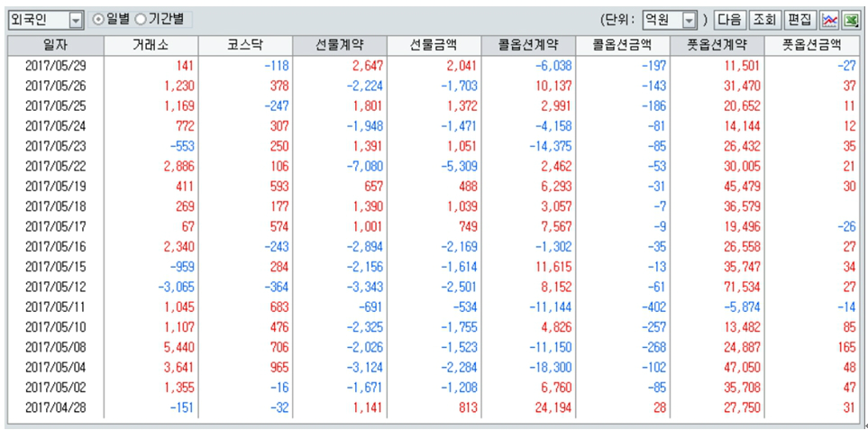Click the 편집 button
868x430 pixels.
click(799, 20)
